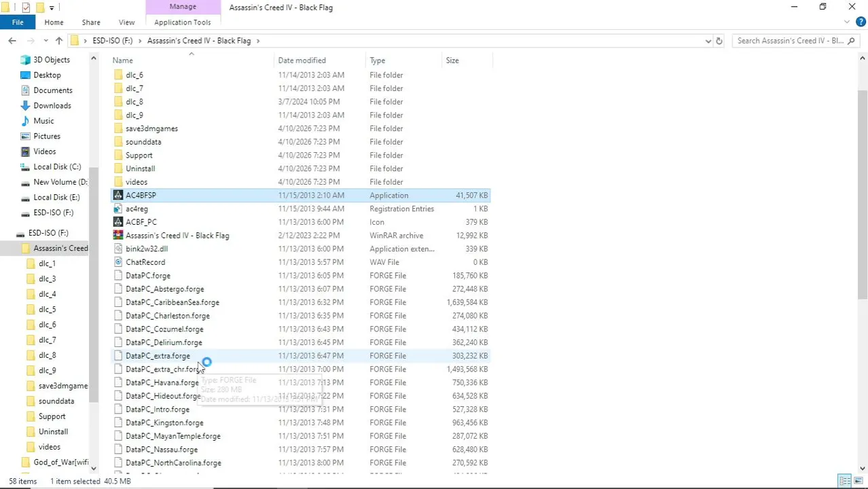Viewport: 868px width, 489px height.
Task: Click ESD-ISO (F:) breadcrumb in address bar
Action: [113, 41]
